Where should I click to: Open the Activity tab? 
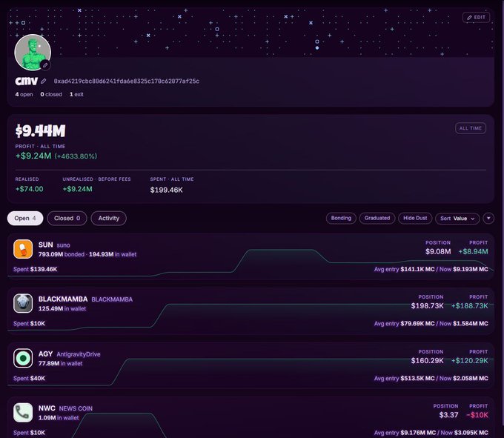(109, 218)
